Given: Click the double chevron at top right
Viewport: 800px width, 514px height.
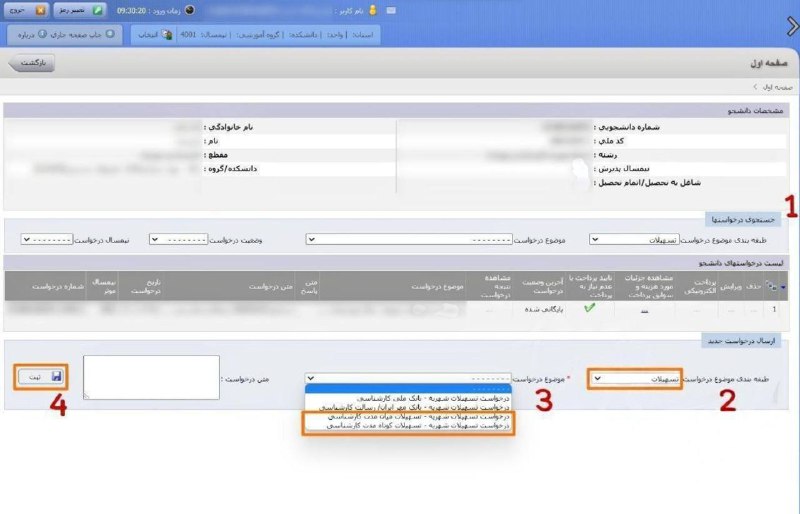Looking at the screenshot, I should pos(790,25).
